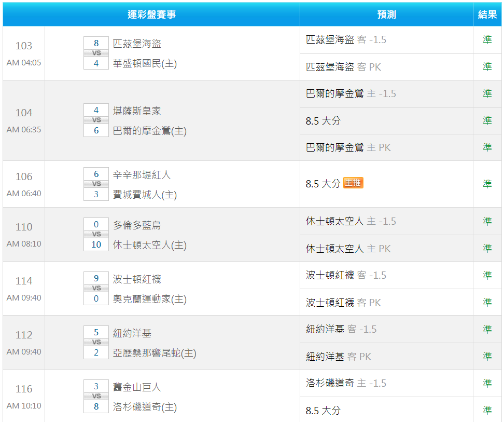
Task: Select prediction 匹茲堡海盜 客 -1.5
Action: (x=346, y=39)
